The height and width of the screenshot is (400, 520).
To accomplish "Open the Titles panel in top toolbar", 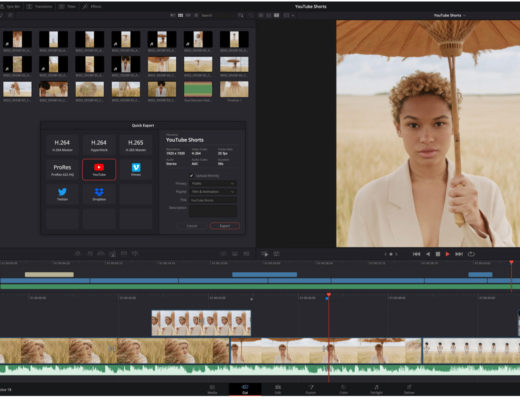I will [x=67, y=6].
